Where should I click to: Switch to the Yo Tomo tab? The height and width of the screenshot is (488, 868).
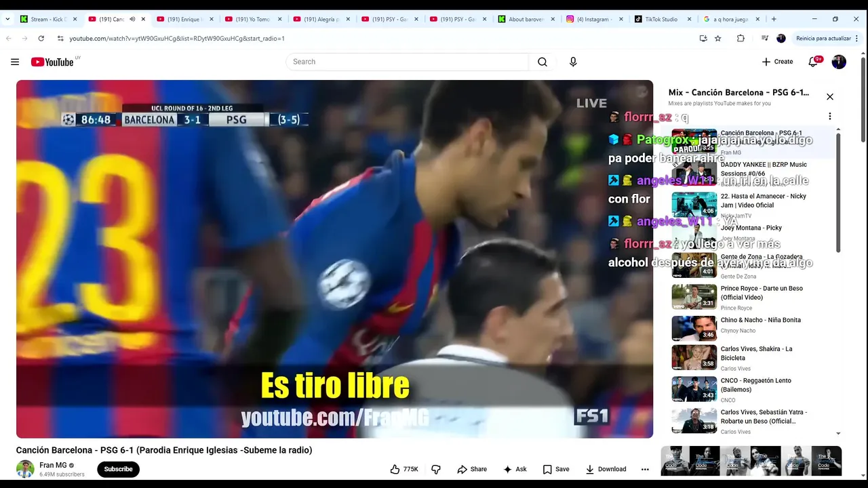[x=253, y=19]
